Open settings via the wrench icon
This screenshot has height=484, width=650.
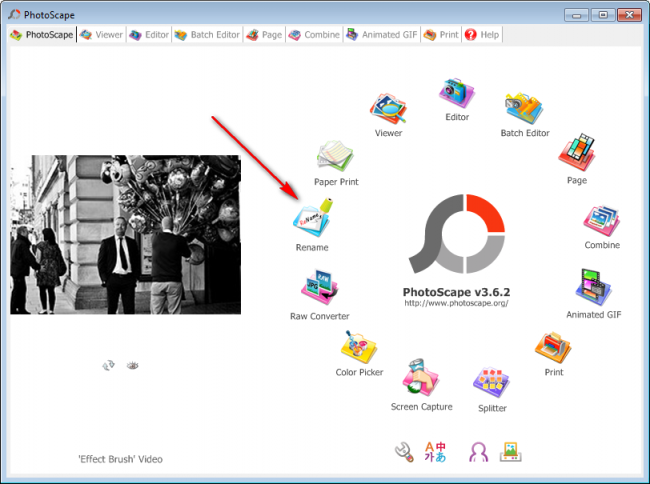[404, 452]
